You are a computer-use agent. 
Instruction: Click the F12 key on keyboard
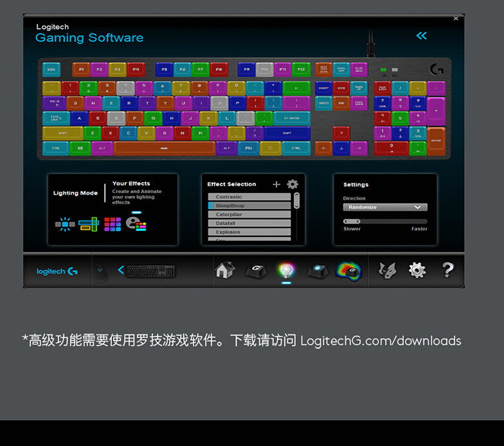(x=301, y=70)
